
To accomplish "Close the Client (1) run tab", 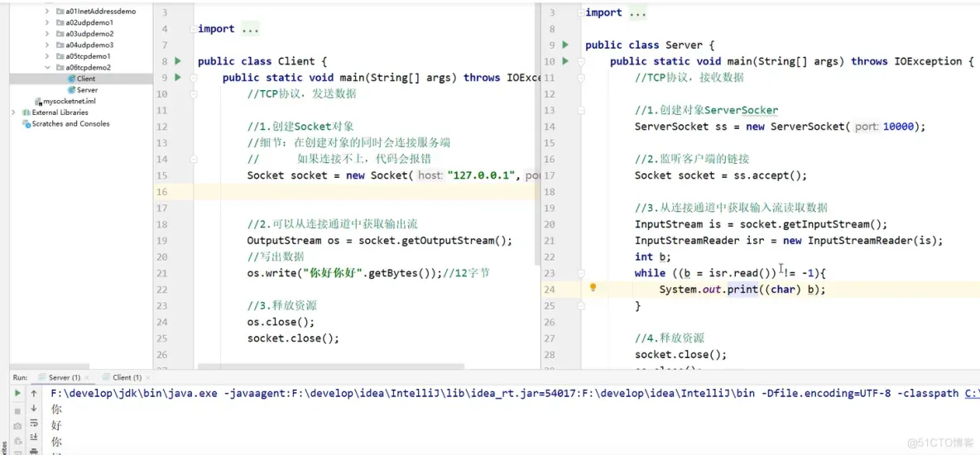I will coord(147,377).
